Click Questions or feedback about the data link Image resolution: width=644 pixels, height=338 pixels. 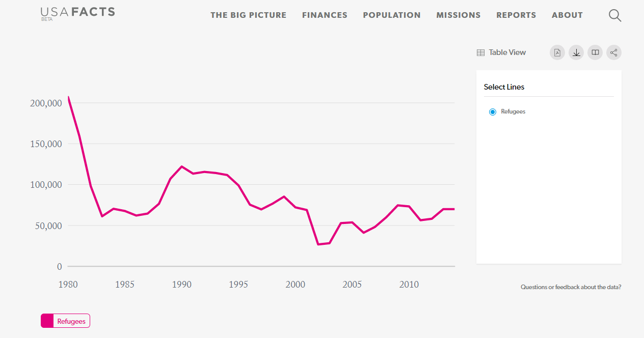tap(571, 287)
